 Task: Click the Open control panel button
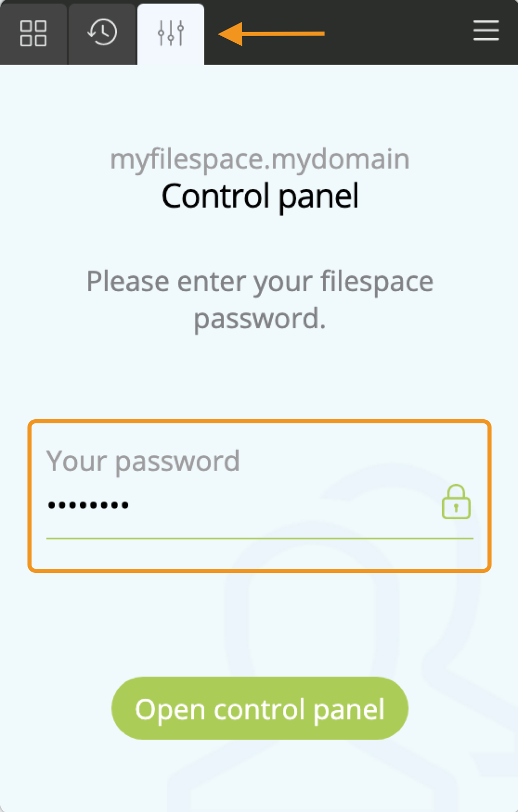click(x=260, y=708)
